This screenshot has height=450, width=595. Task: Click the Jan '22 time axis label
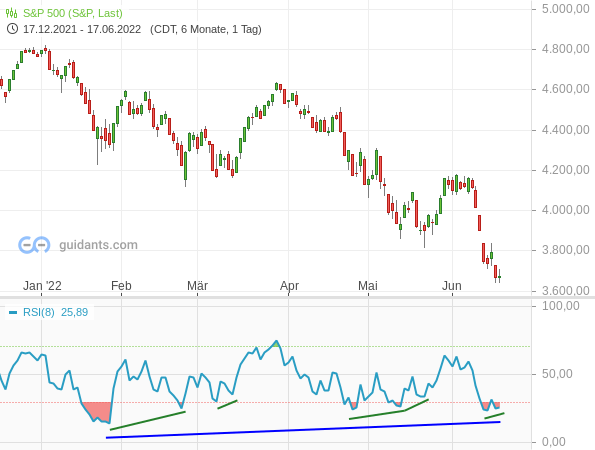point(42,286)
